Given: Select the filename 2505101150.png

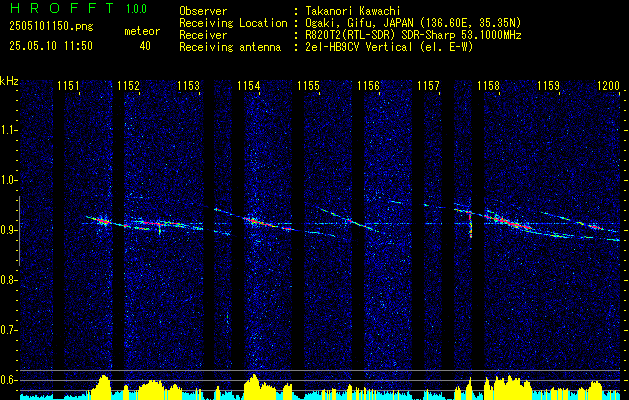Looking at the screenshot, I should [x=51, y=27].
